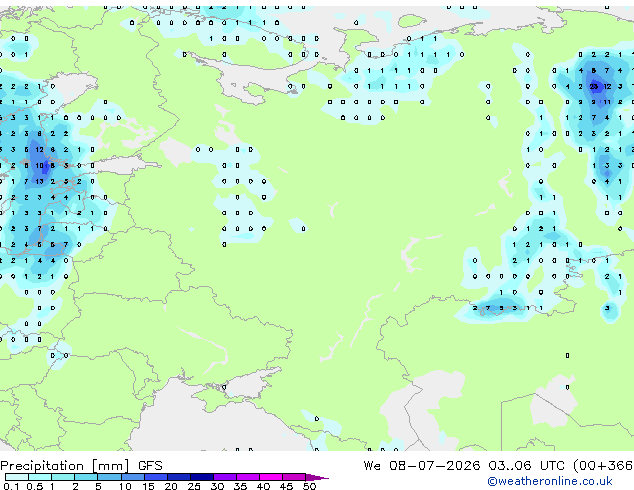Click the '10' precipitation value in west
This screenshot has height=490, width=634.
(39, 165)
